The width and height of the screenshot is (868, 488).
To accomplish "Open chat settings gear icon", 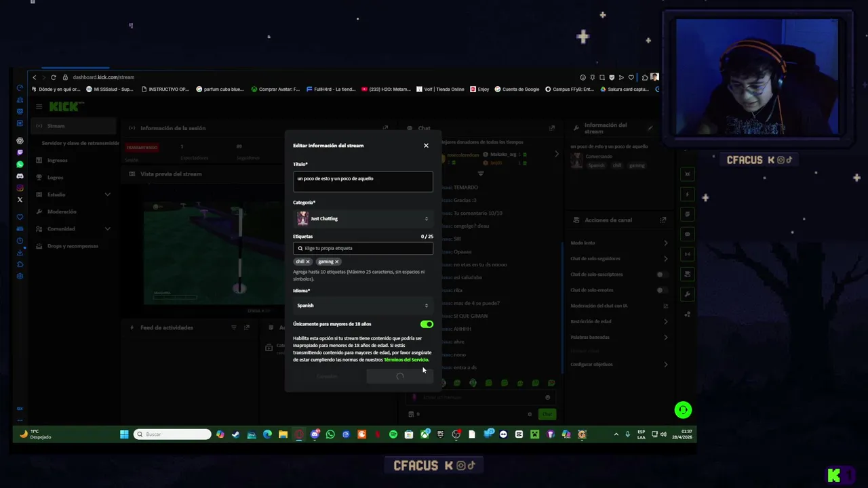I will 530,414.
